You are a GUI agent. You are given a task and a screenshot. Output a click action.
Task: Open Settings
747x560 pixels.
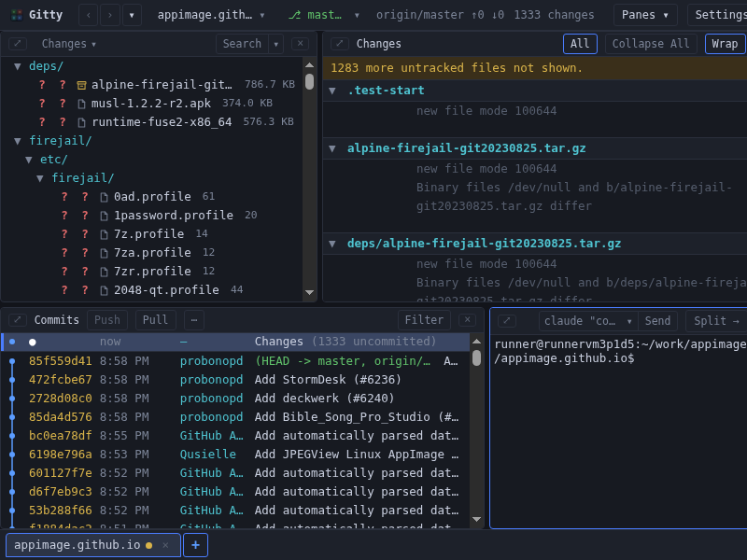(720, 15)
